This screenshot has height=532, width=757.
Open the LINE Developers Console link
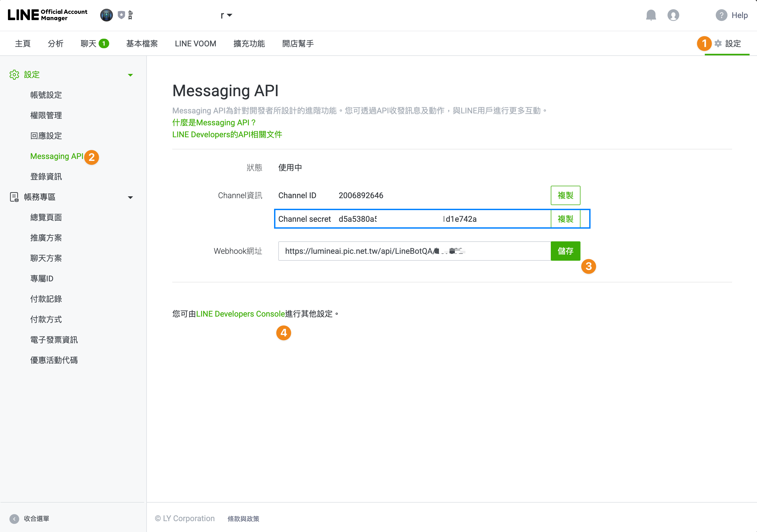(240, 314)
